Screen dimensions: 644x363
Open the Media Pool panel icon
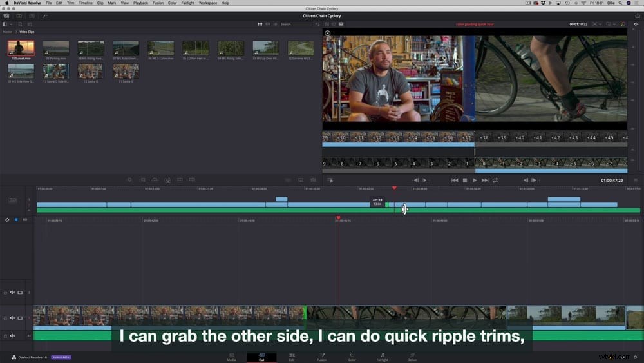[x=6, y=16]
